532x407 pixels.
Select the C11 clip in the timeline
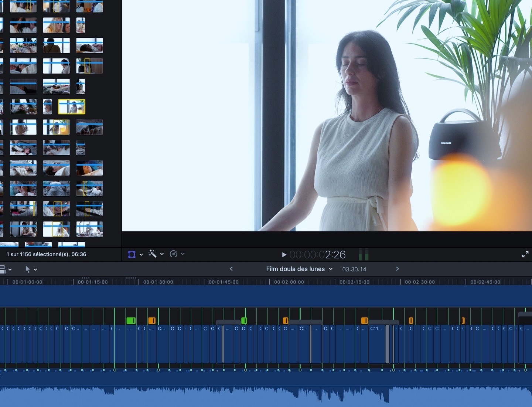coord(377,344)
